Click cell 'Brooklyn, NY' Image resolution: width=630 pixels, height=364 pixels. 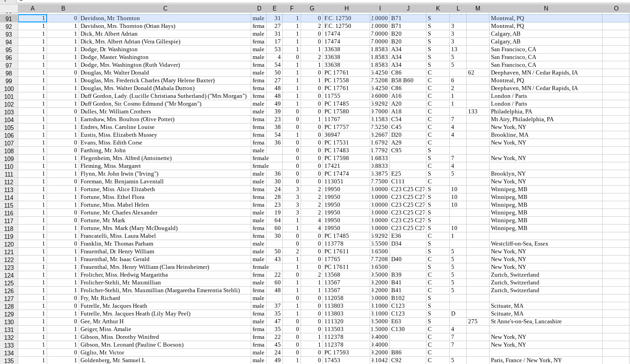tap(546, 174)
